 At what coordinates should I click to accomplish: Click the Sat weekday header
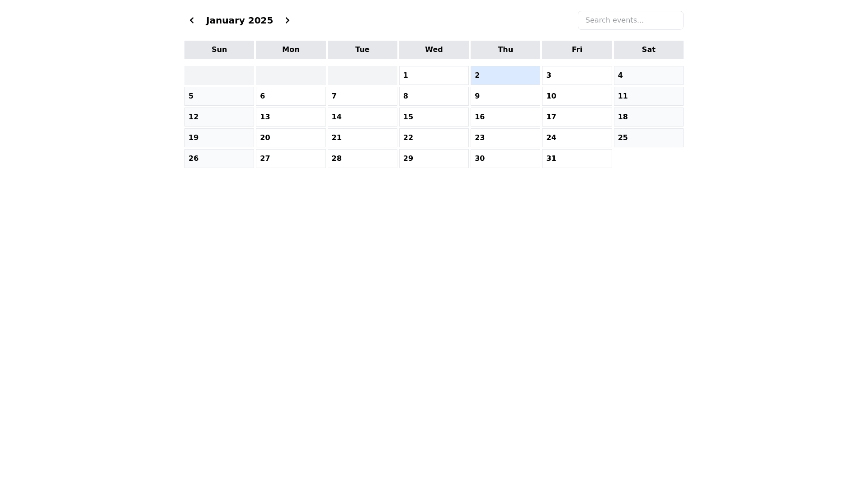(648, 50)
